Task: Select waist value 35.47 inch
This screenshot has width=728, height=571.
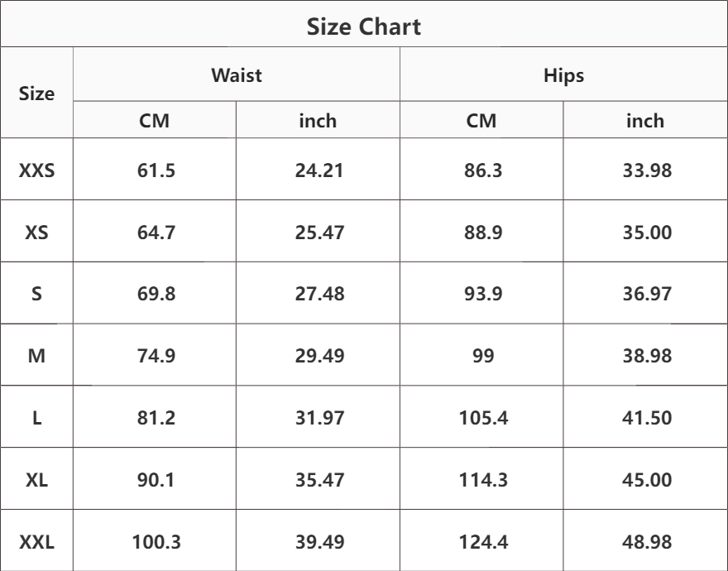Action: [319, 480]
